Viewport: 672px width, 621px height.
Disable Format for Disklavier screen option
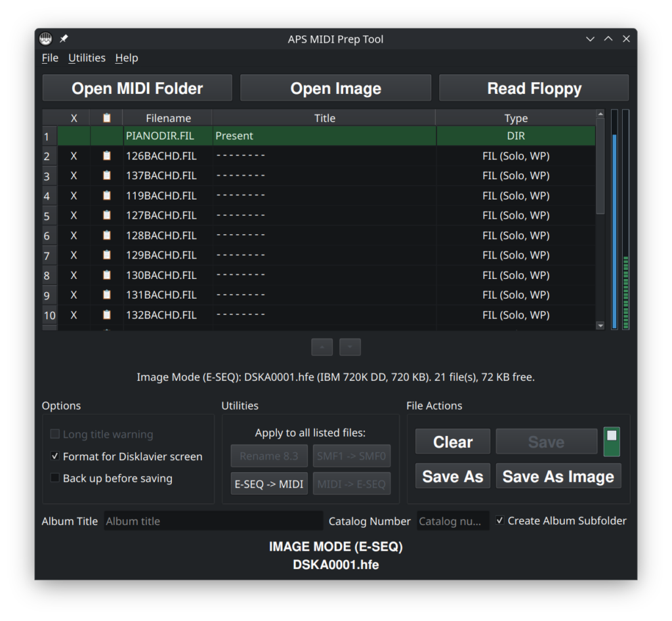[55, 456]
